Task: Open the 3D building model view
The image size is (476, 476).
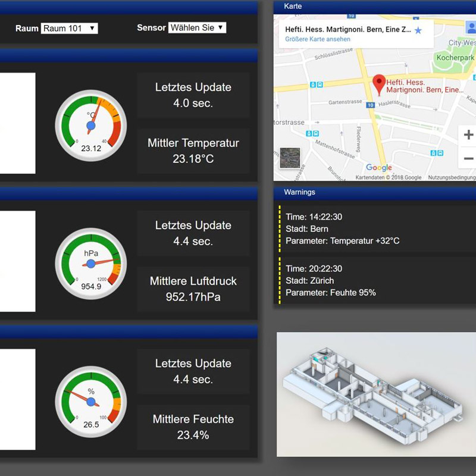Action: click(376, 394)
